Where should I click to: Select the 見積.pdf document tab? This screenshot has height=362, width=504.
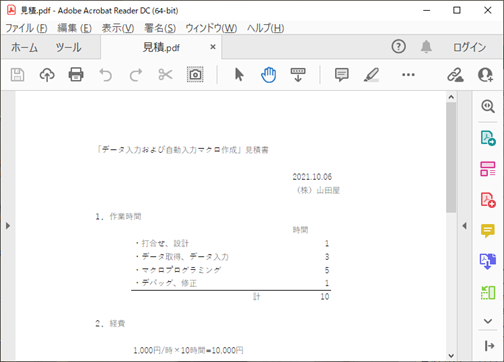161,47
